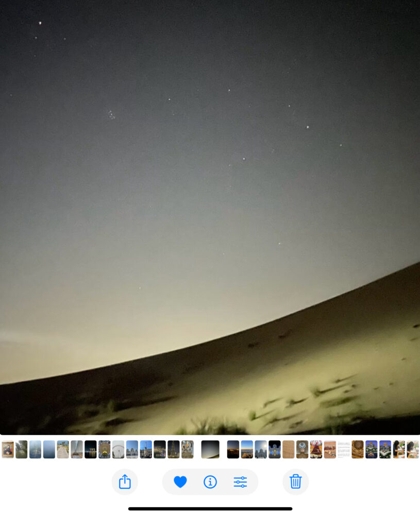Choose the second thumbnail with green foliage

22,449
